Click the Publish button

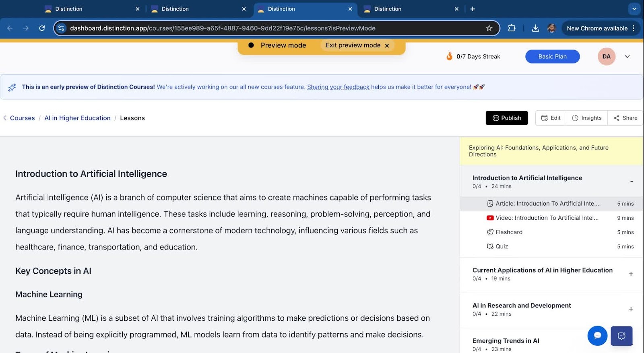506,118
